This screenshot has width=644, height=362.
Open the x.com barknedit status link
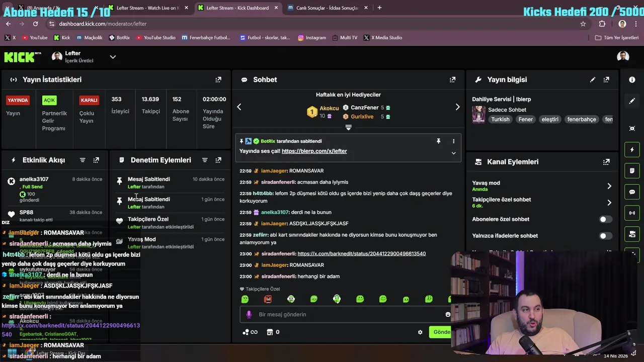click(x=361, y=254)
